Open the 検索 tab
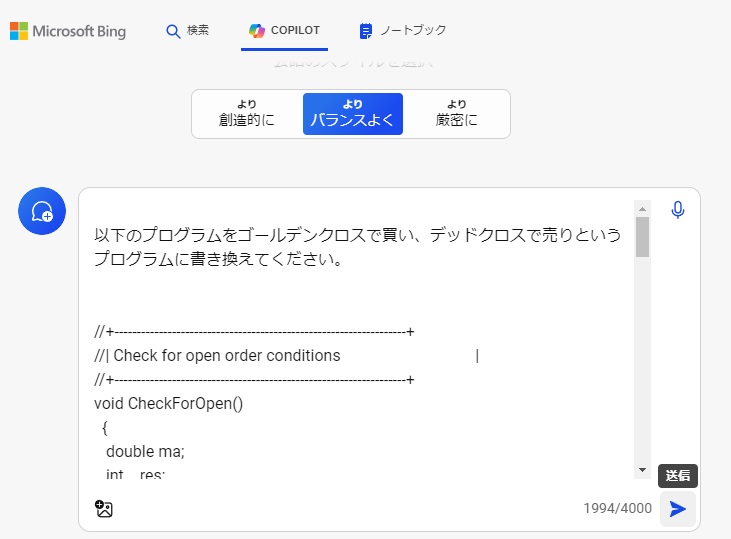This screenshot has width=731, height=539. (x=197, y=31)
